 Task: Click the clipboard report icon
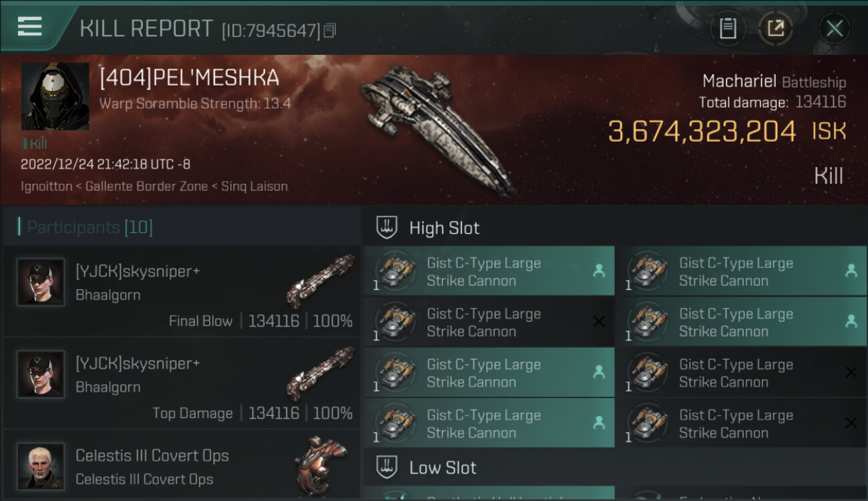(x=728, y=29)
